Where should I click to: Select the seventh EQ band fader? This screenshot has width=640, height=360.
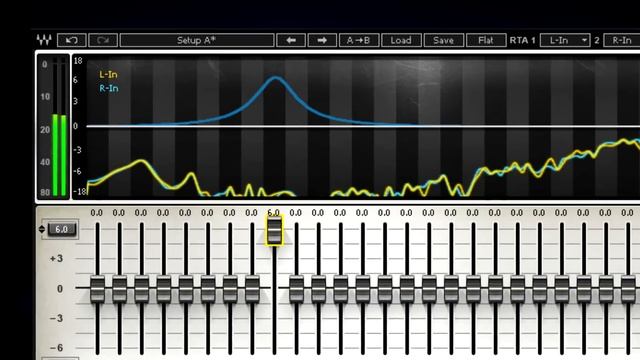[230, 289]
